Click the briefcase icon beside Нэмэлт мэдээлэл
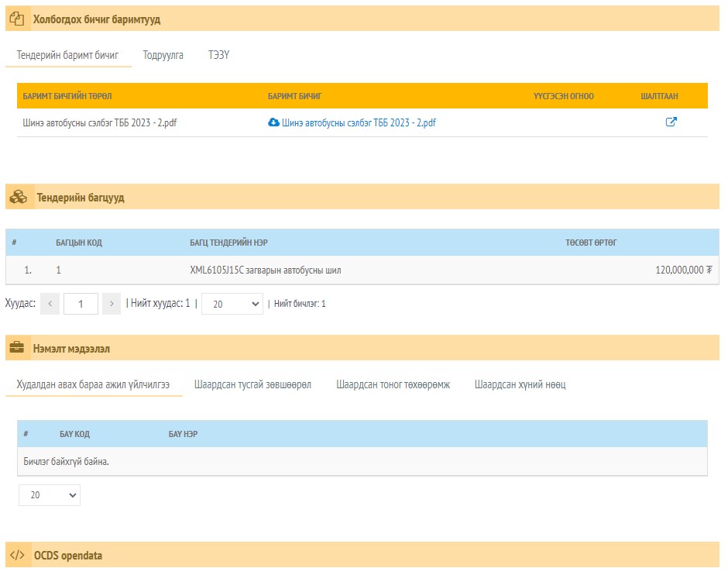This screenshot has height=575, width=728. [17, 347]
